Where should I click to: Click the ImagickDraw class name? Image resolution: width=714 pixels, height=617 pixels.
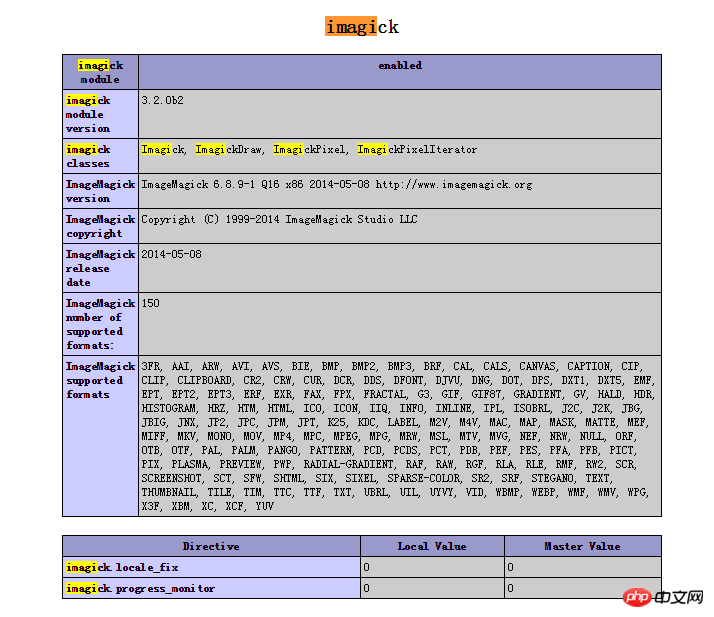(x=229, y=149)
